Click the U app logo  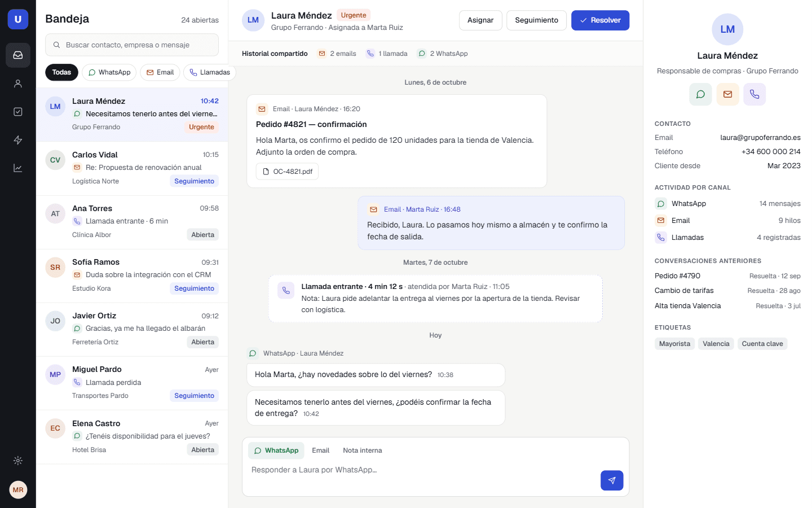[18, 19]
